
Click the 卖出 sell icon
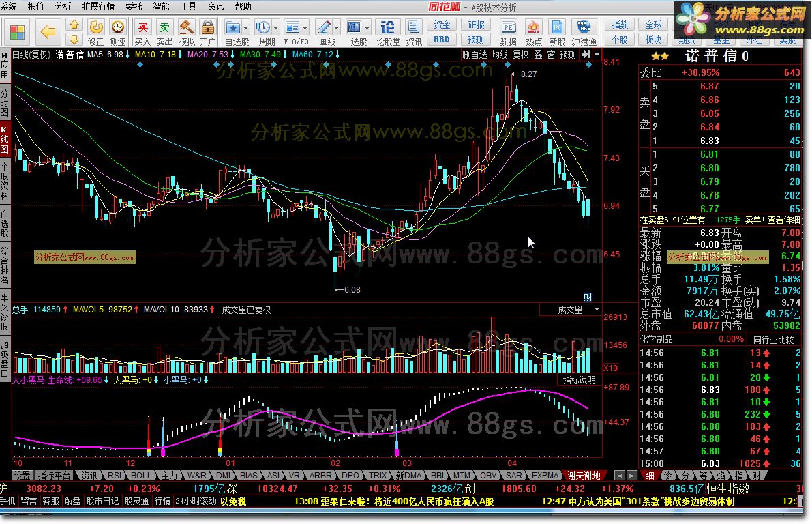165,32
